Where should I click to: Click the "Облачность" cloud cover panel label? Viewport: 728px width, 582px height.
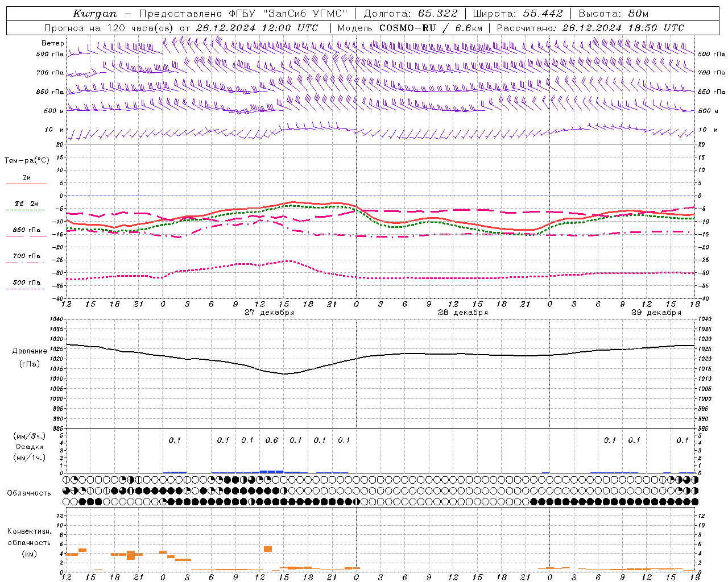(x=29, y=493)
